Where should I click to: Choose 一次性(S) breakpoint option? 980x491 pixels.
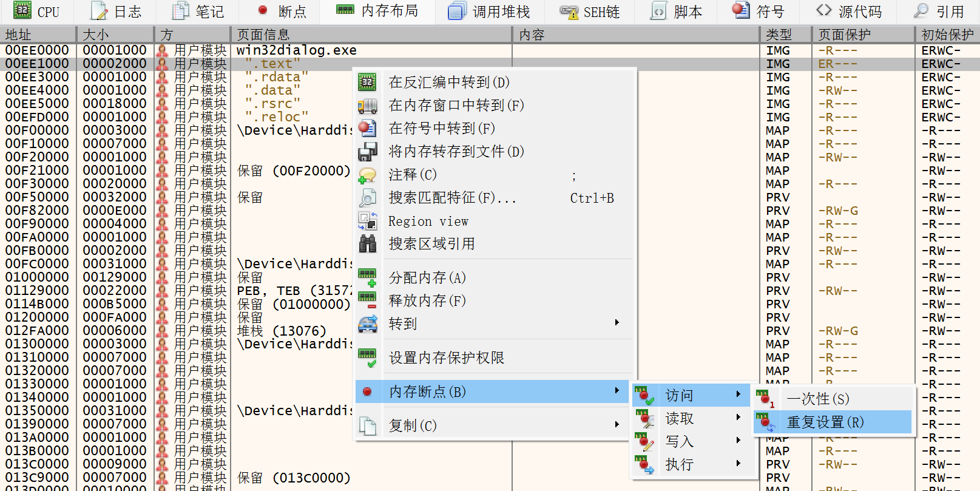tap(832, 399)
